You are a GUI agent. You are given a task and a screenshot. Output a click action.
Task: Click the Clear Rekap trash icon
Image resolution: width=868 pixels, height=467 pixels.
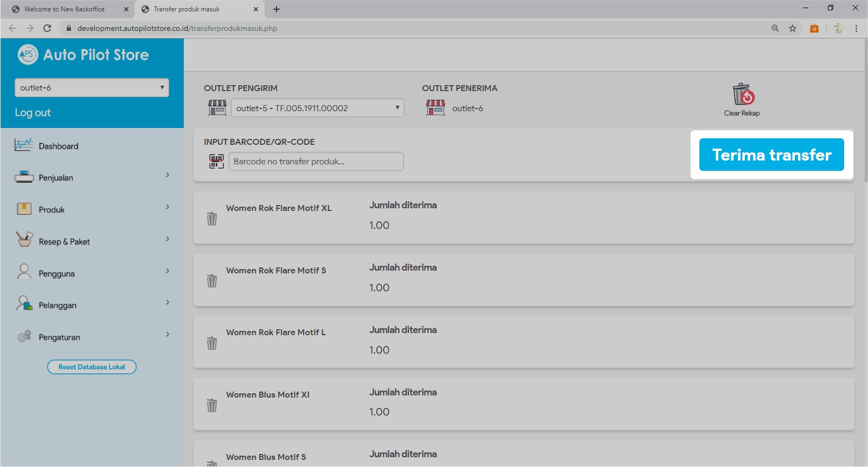pyautogui.click(x=742, y=95)
